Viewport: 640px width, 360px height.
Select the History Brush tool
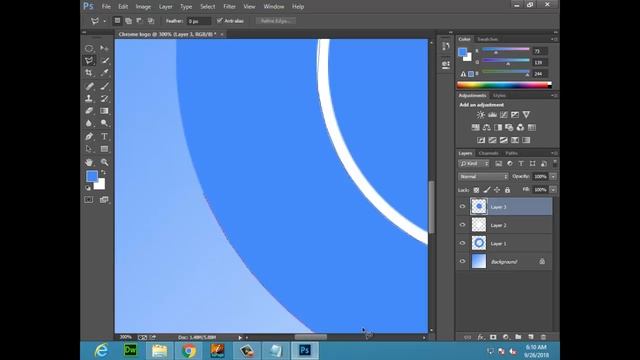coord(104,98)
